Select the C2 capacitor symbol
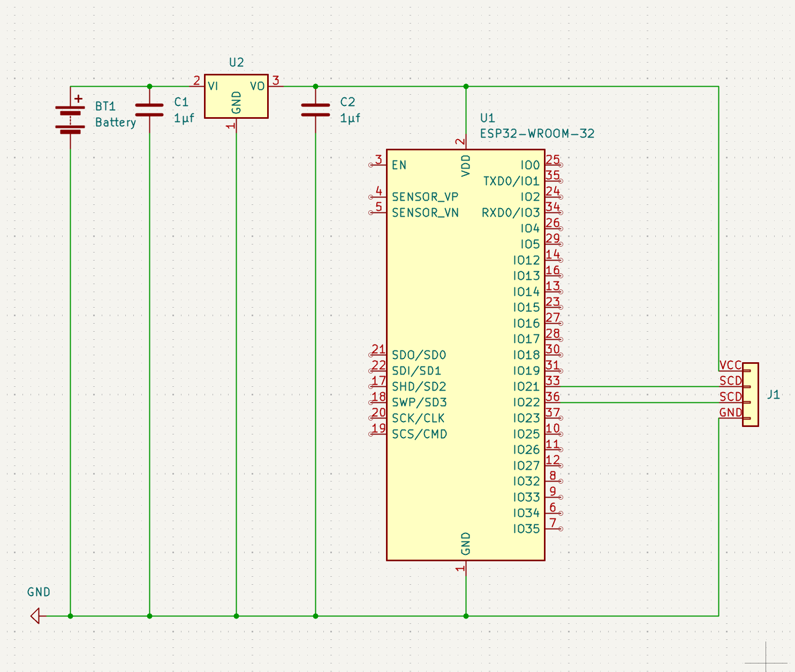Viewport: 795px width, 672px height. (x=315, y=110)
